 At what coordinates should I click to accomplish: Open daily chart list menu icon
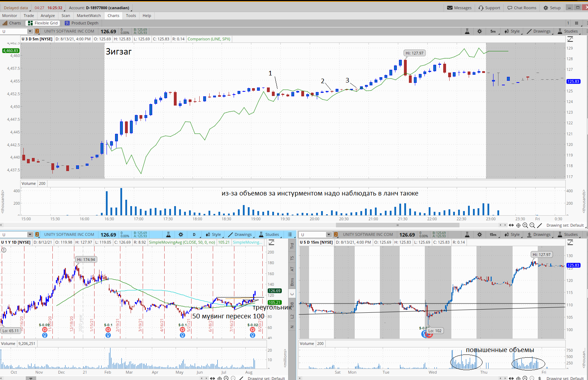(x=290, y=234)
